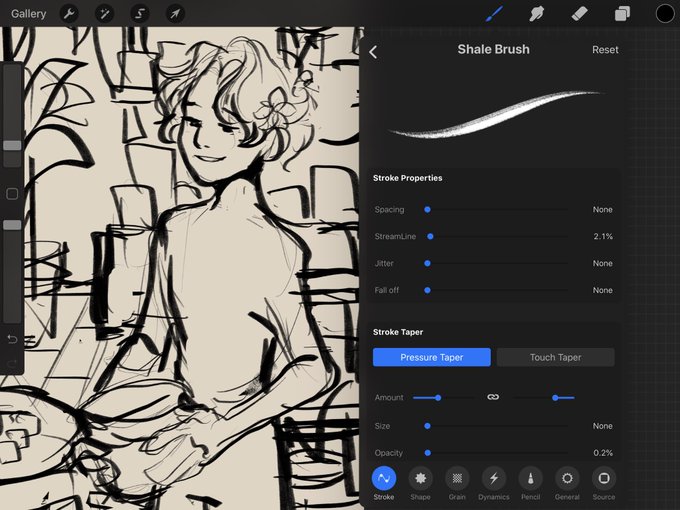Click the taper Opacity slider handle
Screen dimensions: 680x510
click(x=428, y=453)
